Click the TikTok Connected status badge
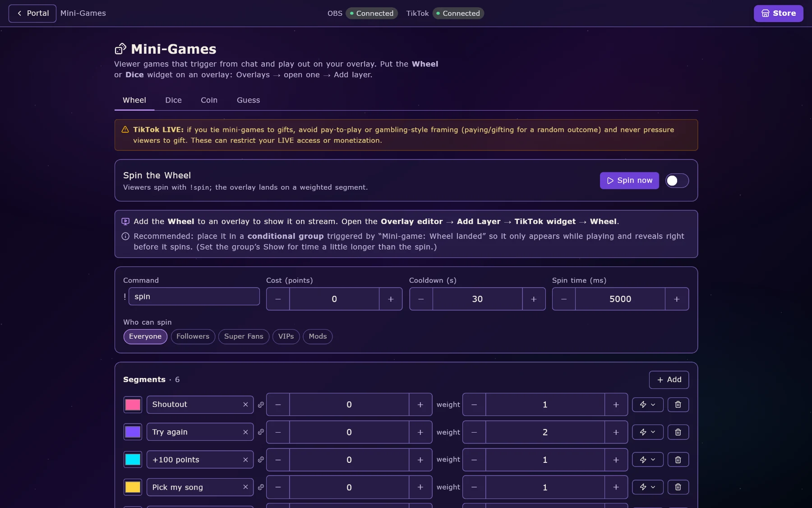812x508 pixels. (x=458, y=14)
